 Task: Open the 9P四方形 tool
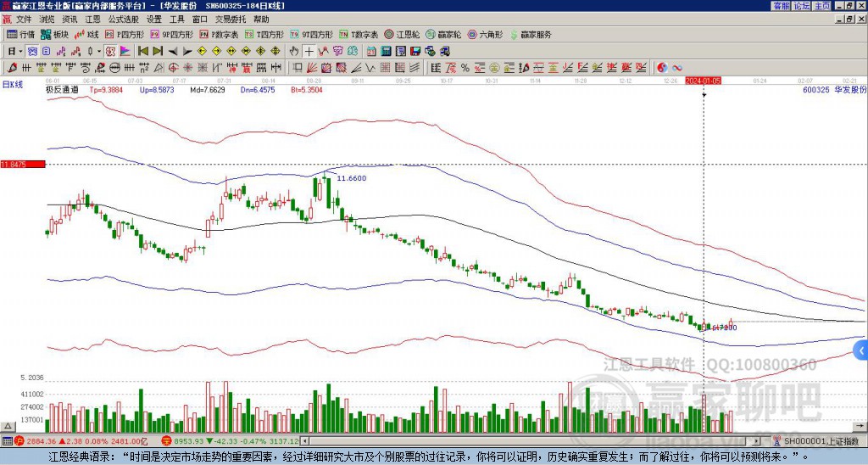[x=172, y=34]
